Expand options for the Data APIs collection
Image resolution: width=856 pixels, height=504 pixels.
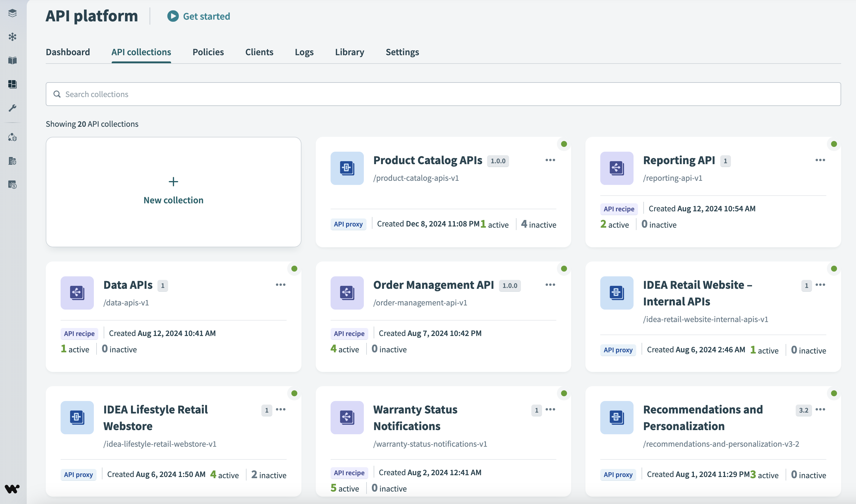pos(281,285)
